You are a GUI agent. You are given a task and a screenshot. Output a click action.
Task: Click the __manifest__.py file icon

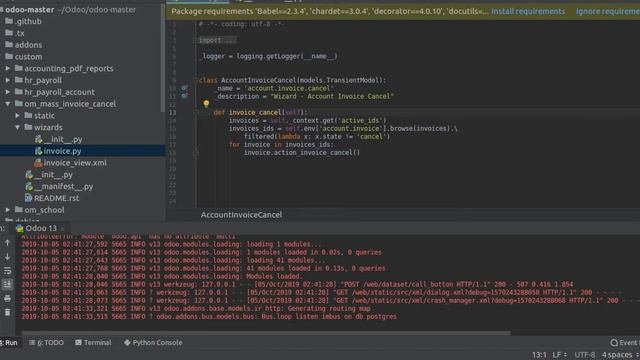point(29,187)
